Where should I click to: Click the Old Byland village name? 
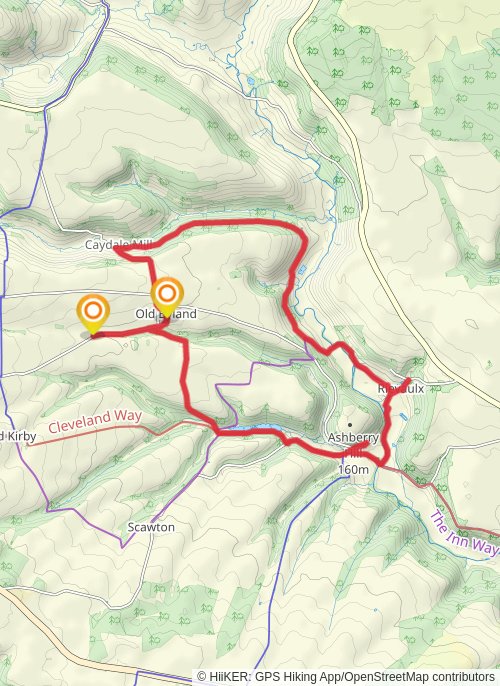click(x=166, y=314)
